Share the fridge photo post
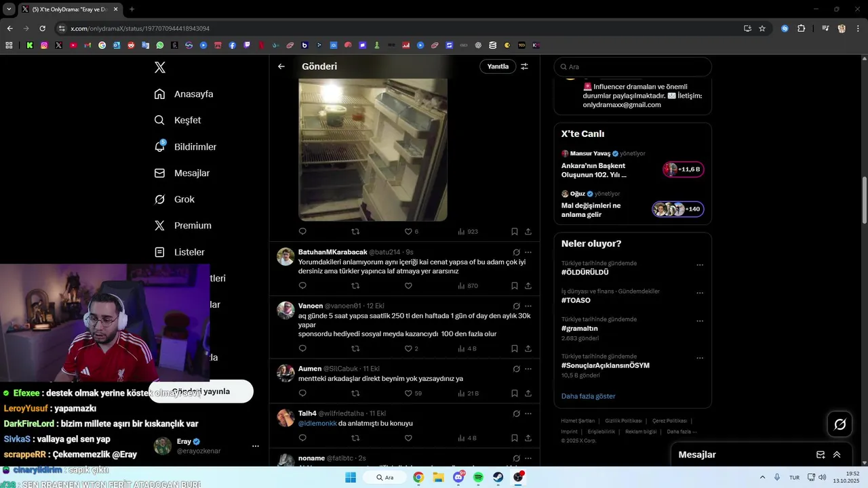The image size is (868, 488). pos(528,232)
